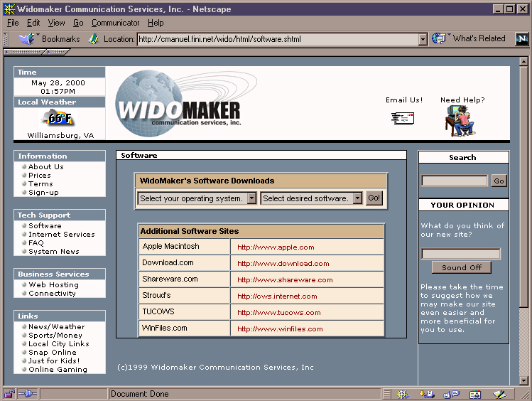Open the View menu
Viewport: 532px width, 401px height.
pyautogui.click(x=56, y=23)
